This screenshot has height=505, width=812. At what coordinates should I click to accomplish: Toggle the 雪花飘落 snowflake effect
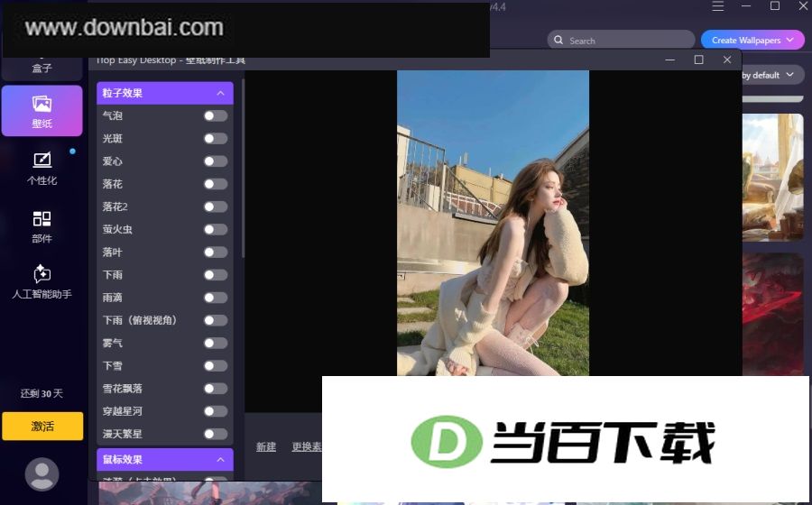coord(216,389)
